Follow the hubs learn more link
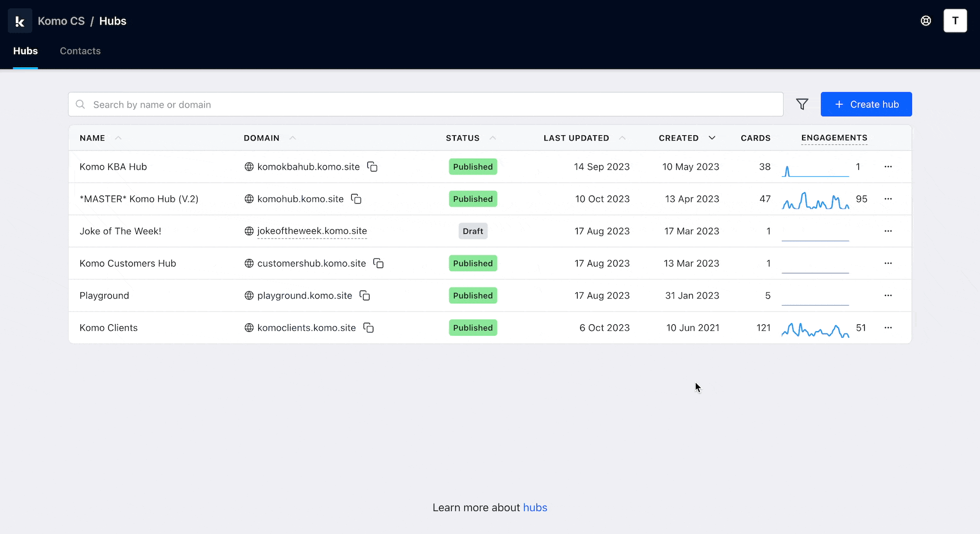Image resolution: width=980 pixels, height=534 pixels. point(535,508)
